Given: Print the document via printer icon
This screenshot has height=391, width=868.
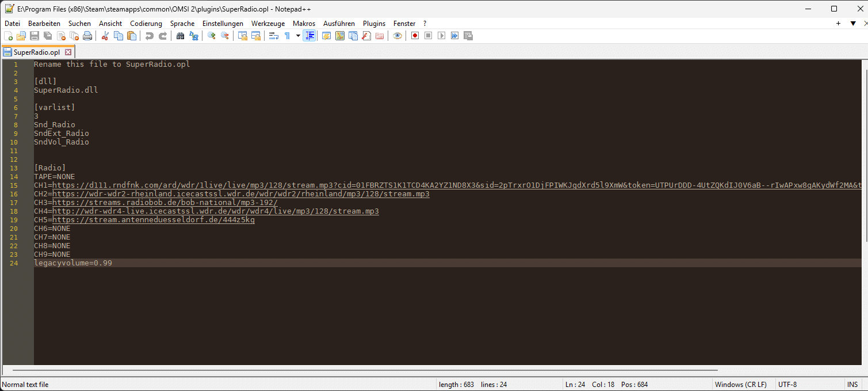Looking at the screenshot, I should pyautogui.click(x=87, y=36).
